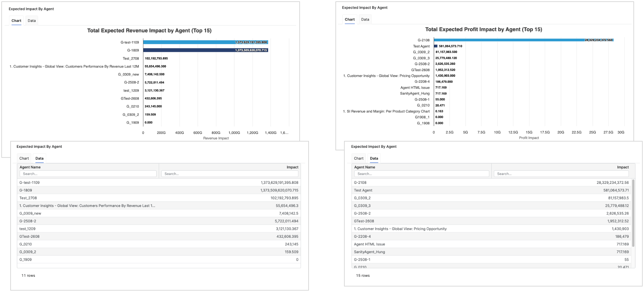
Task: Select the Test_2708 row in revenue table
Action: [x=159, y=198]
